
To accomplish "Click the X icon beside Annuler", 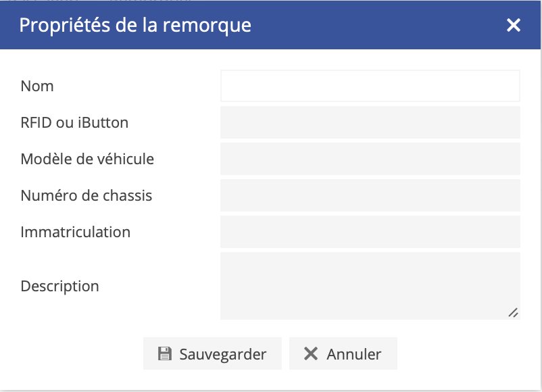I will (x=311, y=354).
